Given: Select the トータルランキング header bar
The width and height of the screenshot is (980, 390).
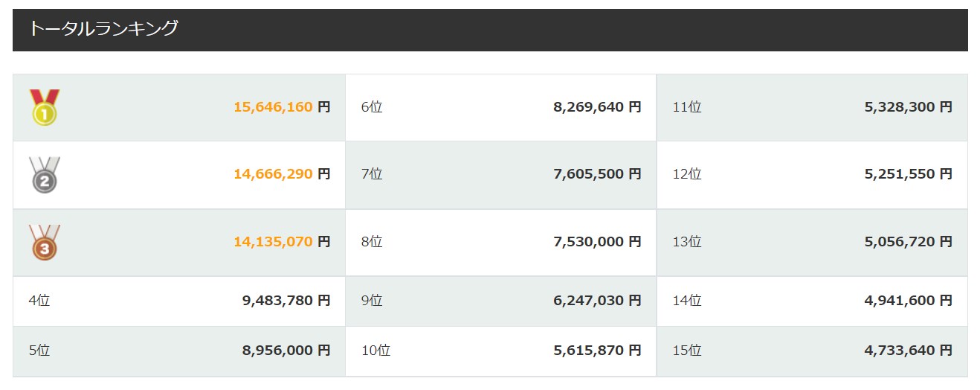Looking at the screenshot, I should tap(490, 30).
